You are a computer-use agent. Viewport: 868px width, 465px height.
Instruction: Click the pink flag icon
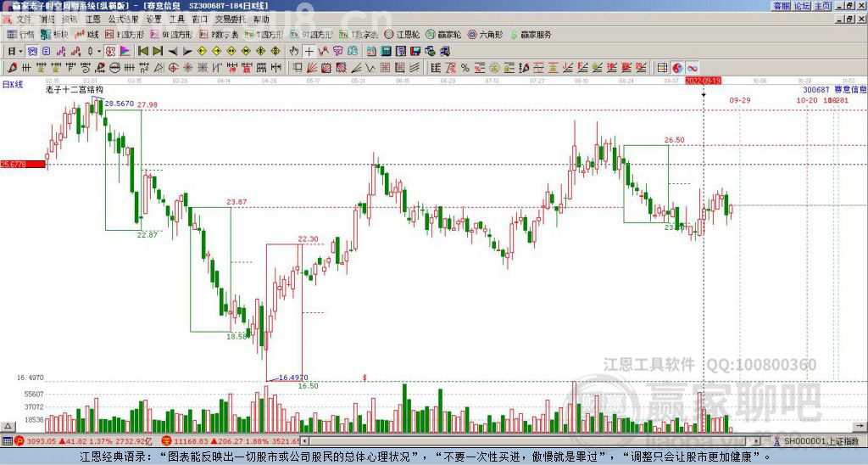(x=125, y=52)
